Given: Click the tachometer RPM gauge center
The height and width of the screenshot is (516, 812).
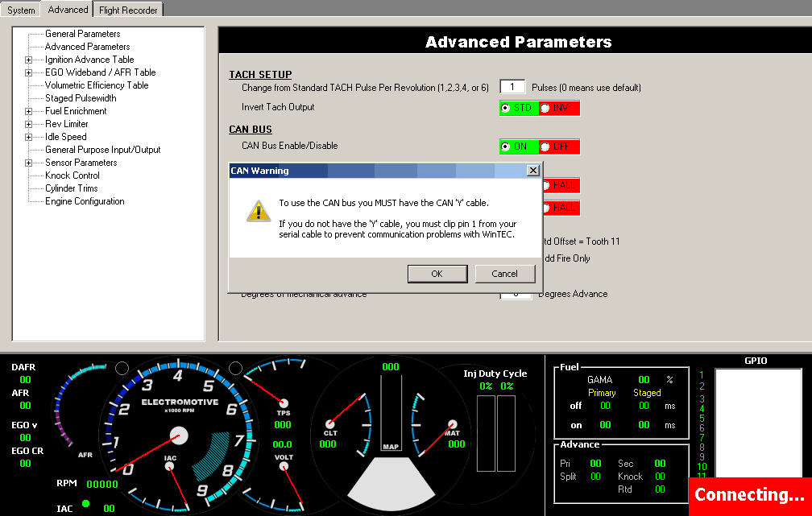Looking at the screenshot, I should pos(178,436).
